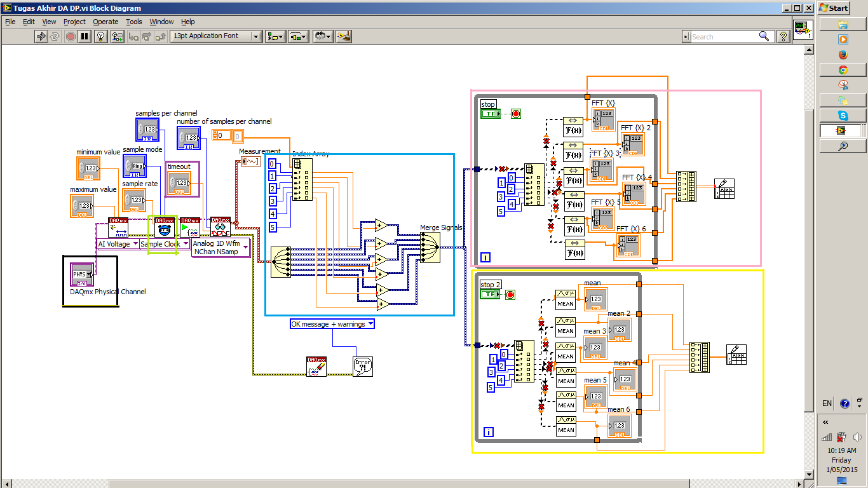868x488 pixels.
Task: Click the context help question mark button
Action: 783,37
